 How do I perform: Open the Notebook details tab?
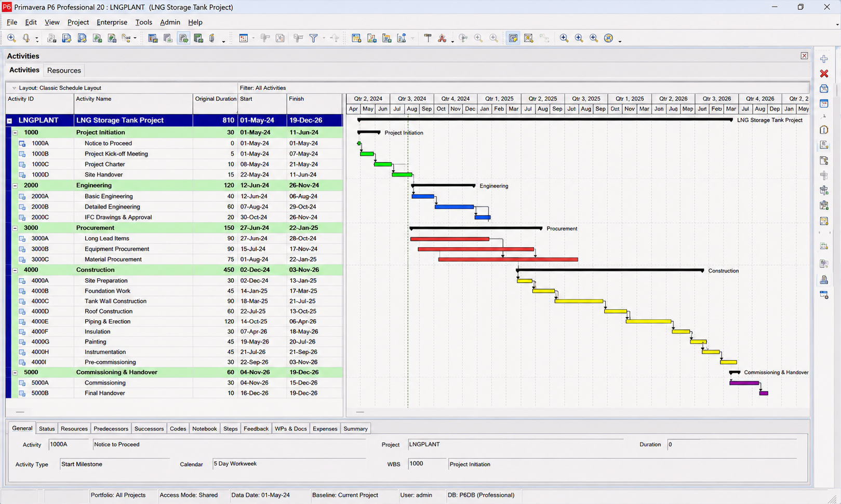pyautogui.click(x=205, y=429)
